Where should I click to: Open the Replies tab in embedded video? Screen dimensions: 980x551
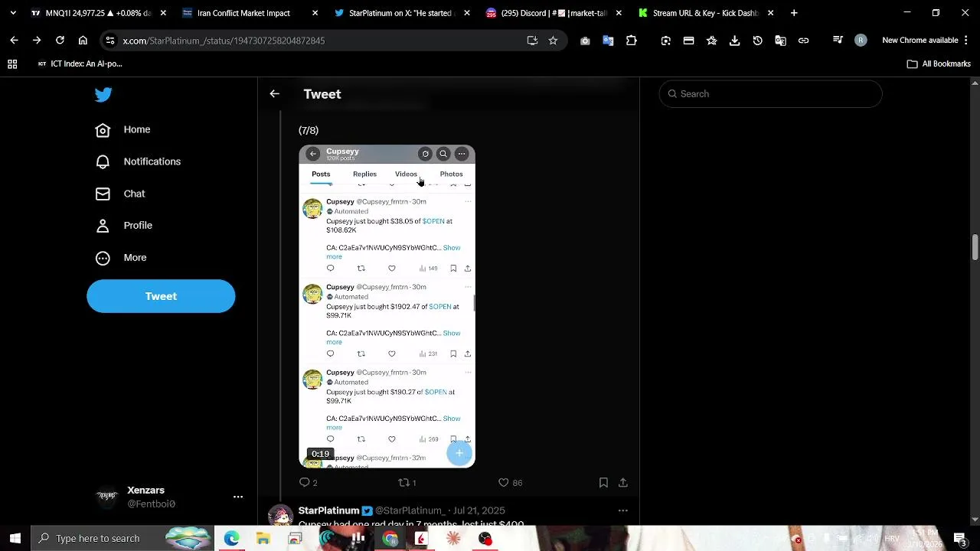pos(364,174)
